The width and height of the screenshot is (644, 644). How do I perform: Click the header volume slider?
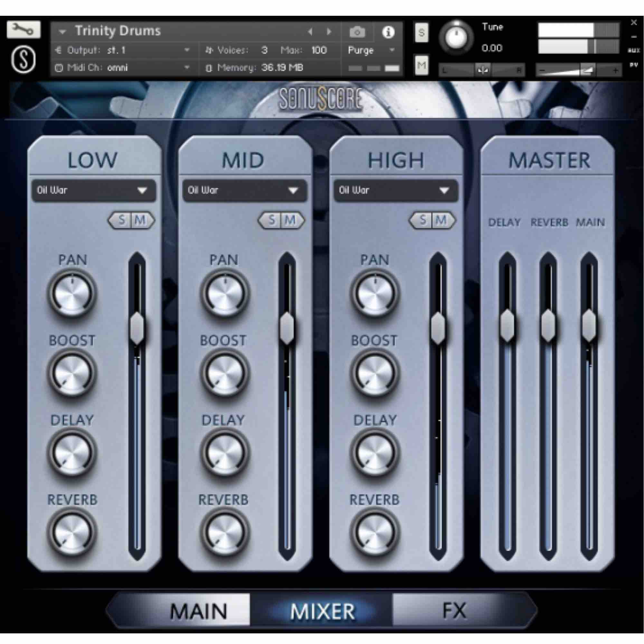click(579, 70)
